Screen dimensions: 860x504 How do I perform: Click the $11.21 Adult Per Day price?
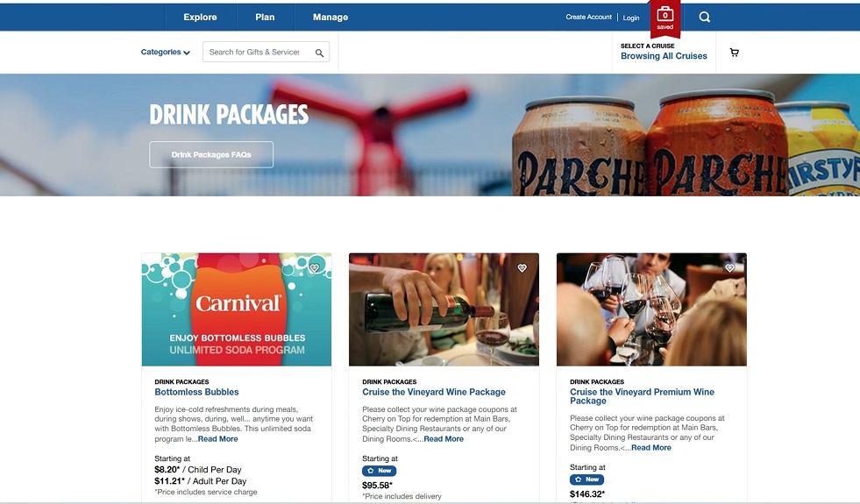coord(200,481)
